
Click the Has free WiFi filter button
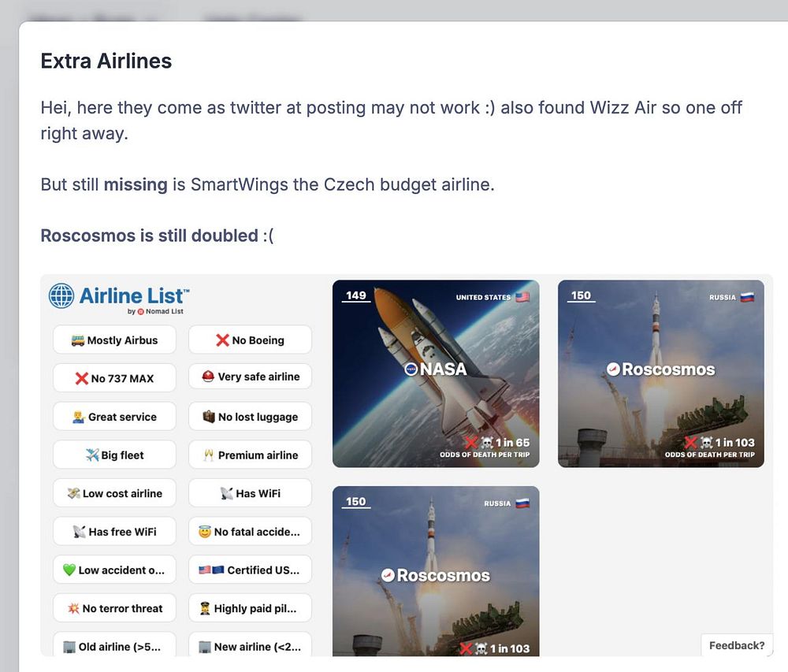114,531
